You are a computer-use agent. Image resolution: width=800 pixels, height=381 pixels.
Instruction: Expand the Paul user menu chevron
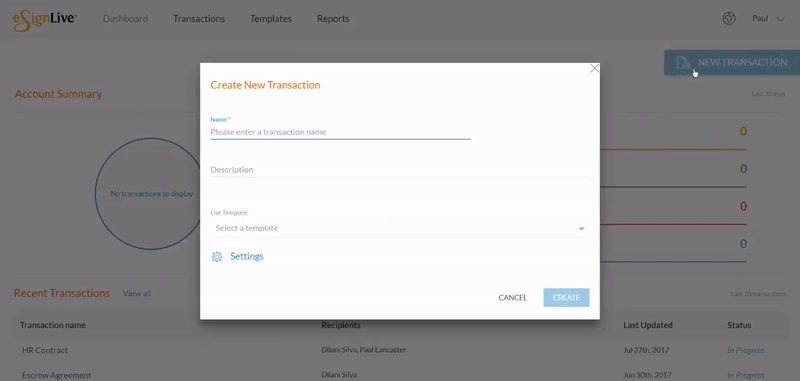point(780,19)
